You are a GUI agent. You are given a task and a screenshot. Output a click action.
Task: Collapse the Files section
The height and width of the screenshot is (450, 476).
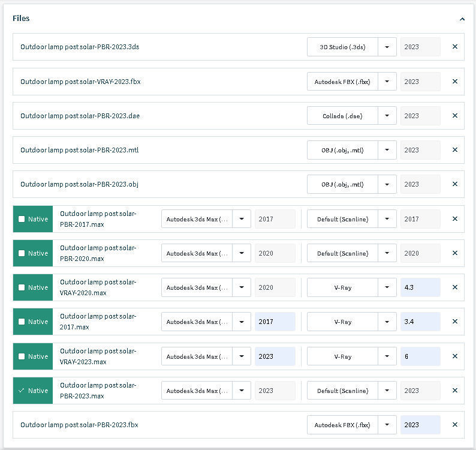tap(462, 19)
